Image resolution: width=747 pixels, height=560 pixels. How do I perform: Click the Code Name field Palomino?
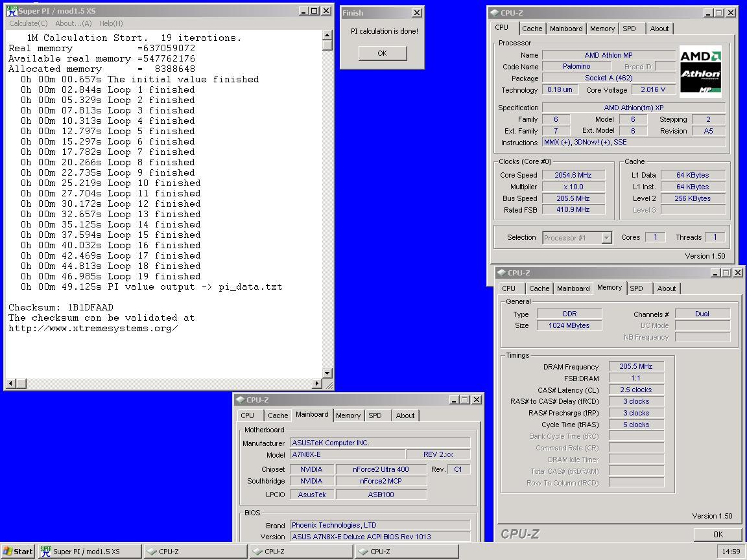click(576, 66)
